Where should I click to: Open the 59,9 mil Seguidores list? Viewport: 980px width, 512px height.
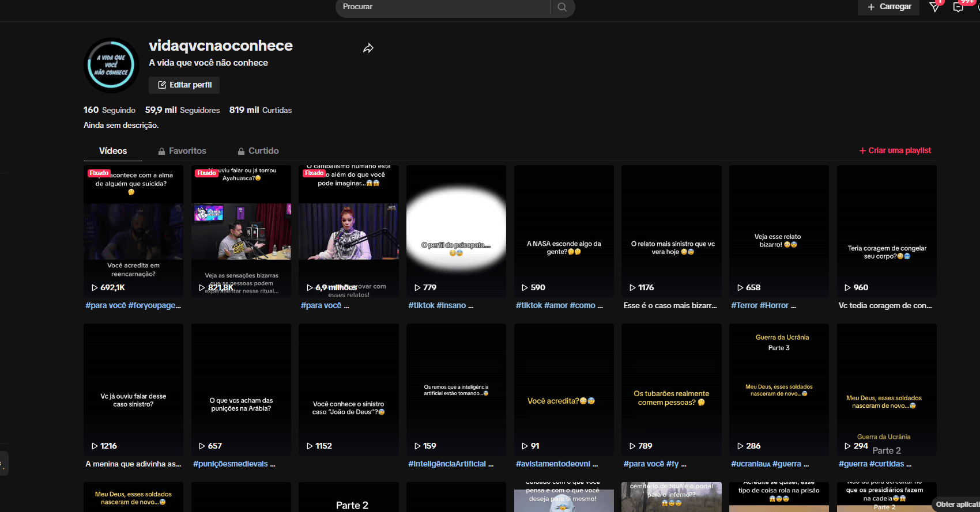coord(182,110)
